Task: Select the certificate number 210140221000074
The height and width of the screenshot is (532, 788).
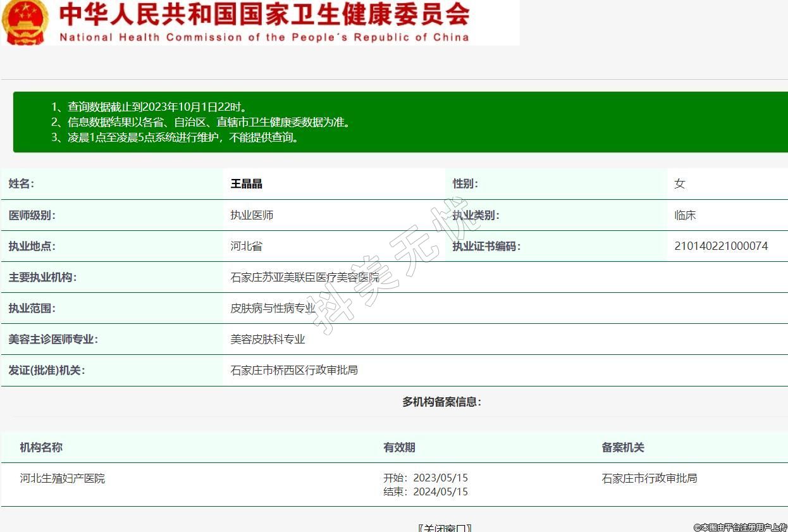Action: (721, 246)
